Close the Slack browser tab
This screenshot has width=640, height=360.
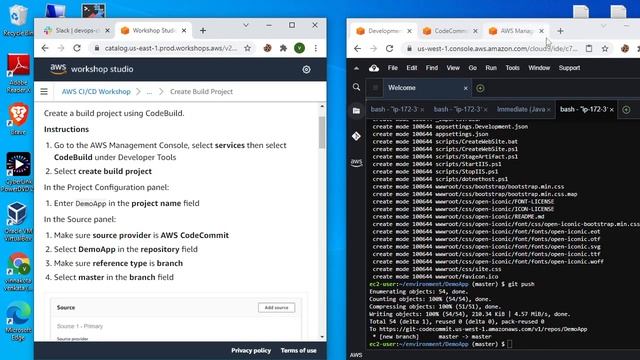(107, 31)
